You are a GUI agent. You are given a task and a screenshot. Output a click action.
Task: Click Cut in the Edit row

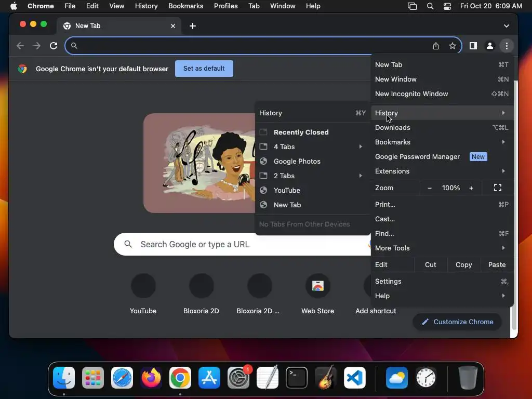(x=430, y=264)
